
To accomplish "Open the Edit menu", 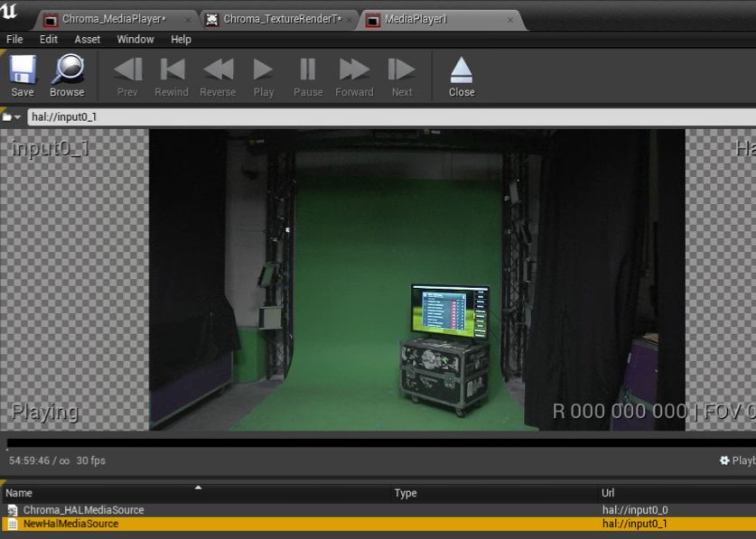I will click(48, 40).
